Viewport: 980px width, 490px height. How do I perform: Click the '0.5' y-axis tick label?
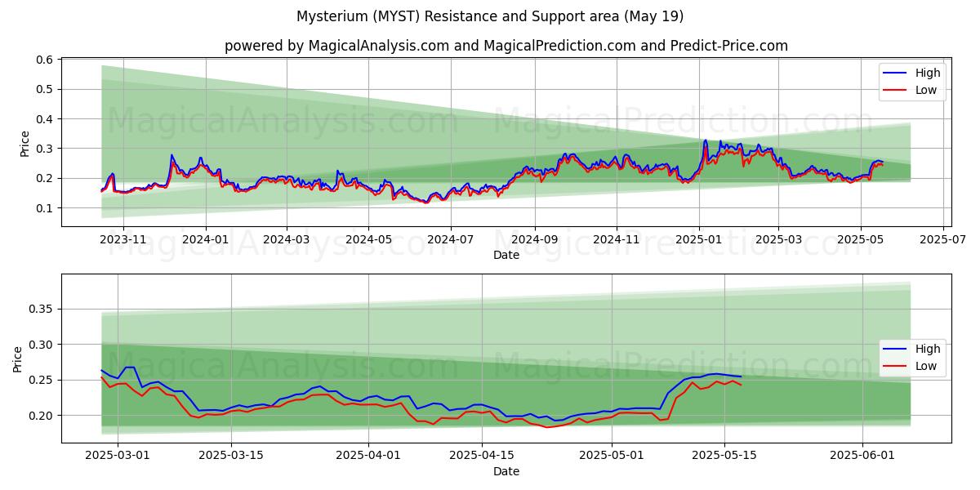(44, 89)
